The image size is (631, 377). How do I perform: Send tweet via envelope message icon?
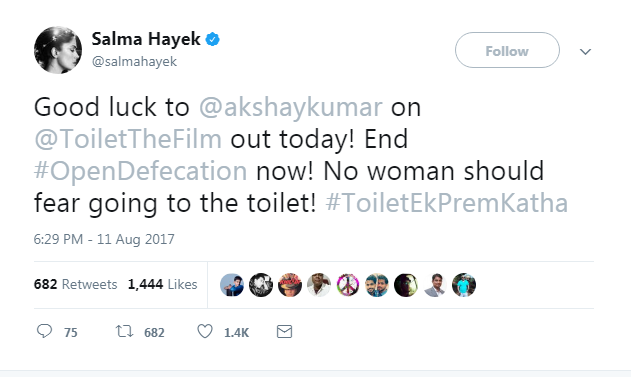tap(285, 332)
